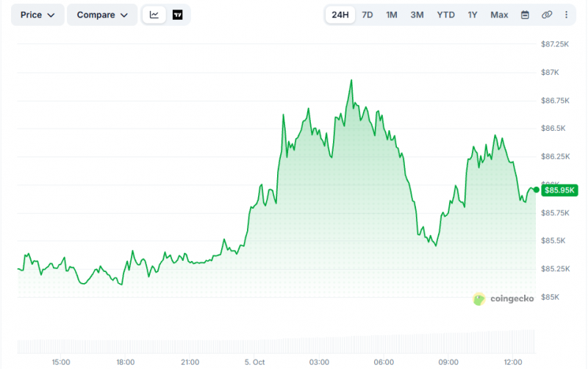
Task: Switch to the line chart view icon
Action: pos(154,15)
